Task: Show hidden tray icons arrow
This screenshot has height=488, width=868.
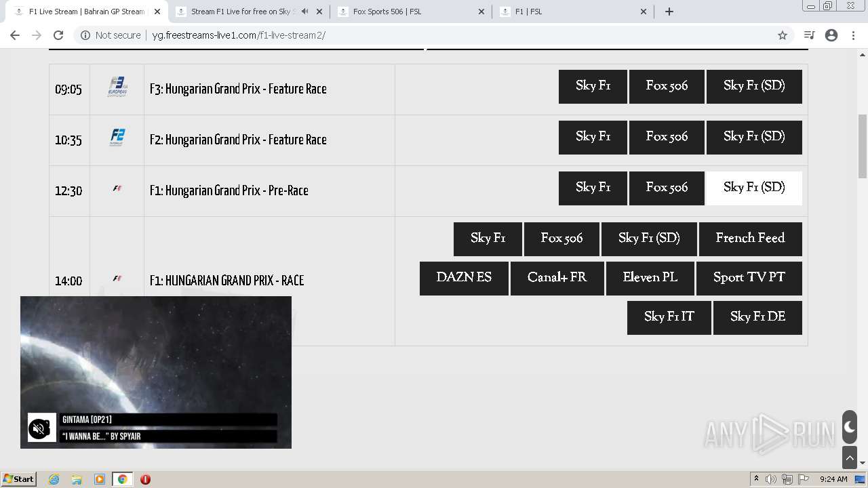Action: tap(756, 479)
